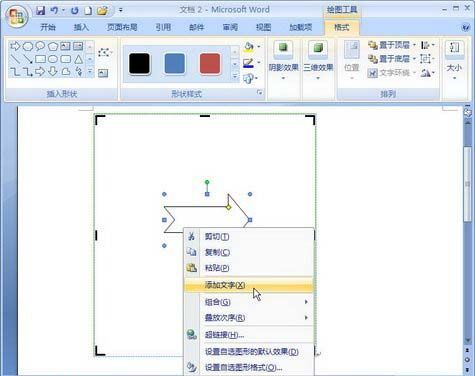
Task: Open the customize quick access toolbar arrow
Action: tap(121, 10)
